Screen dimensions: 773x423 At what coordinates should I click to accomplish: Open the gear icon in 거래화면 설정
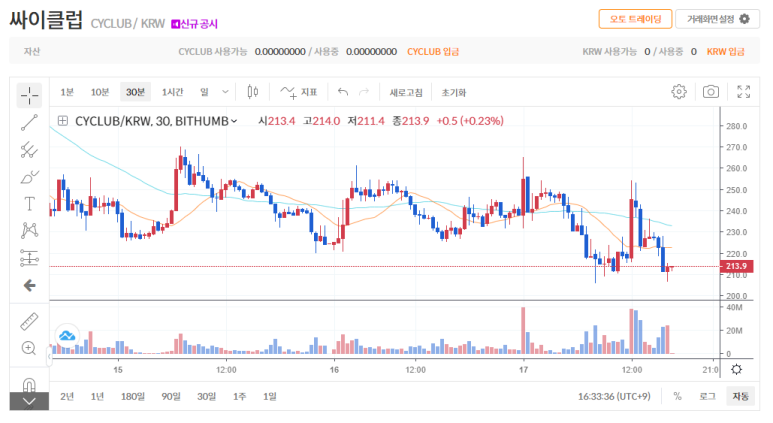744,19
